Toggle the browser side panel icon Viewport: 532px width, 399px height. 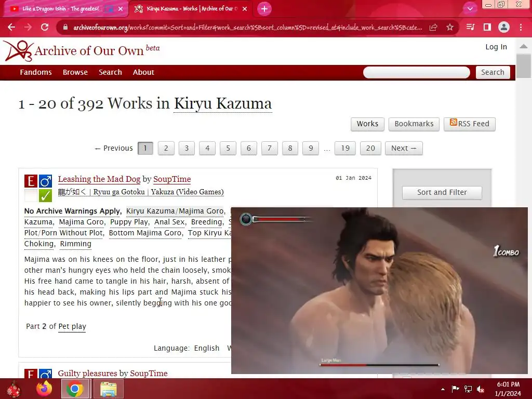[x=487, y=27]
